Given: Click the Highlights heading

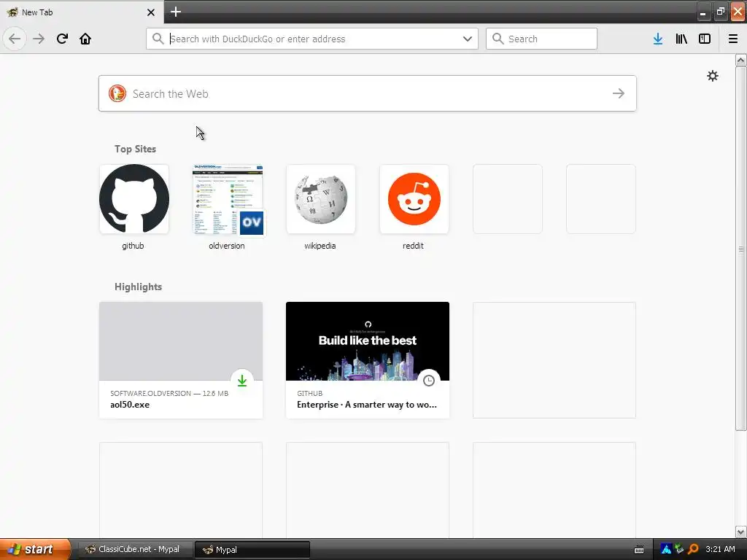Looking at the screenshot, I should pyautogui.click(x=138, y=287).
